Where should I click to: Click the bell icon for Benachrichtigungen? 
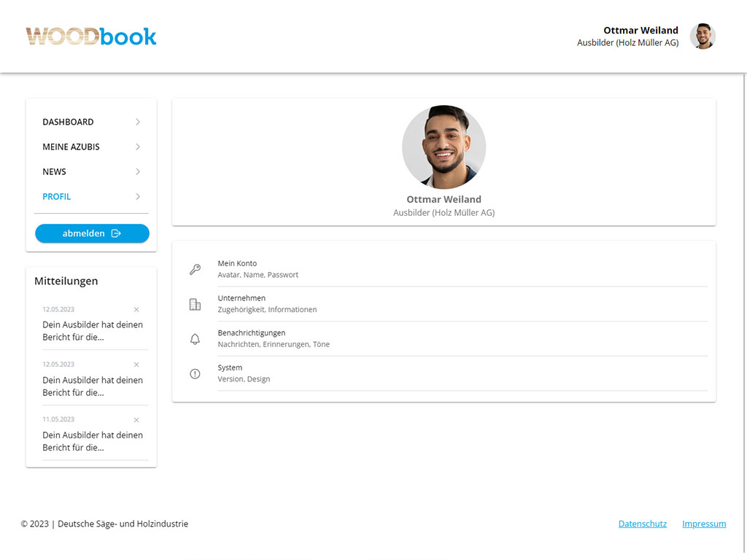point(195,339)
